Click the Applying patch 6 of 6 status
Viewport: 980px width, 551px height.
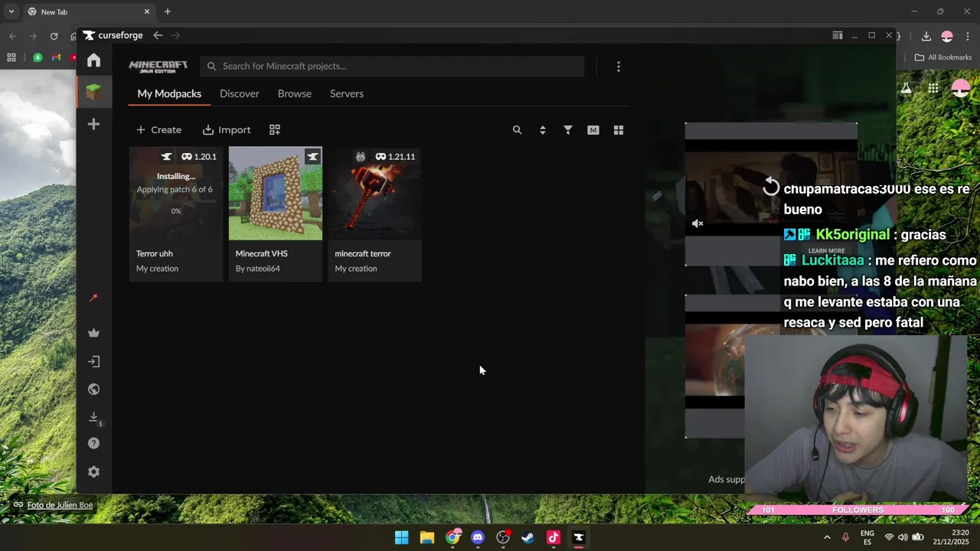pyautogui.click(x=175, y=190)
